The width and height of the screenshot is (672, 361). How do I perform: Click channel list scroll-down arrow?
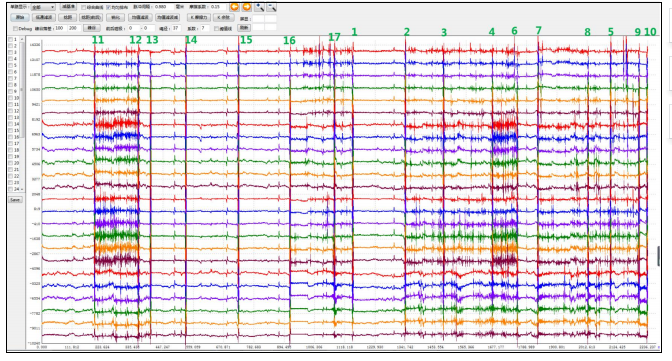22,189
